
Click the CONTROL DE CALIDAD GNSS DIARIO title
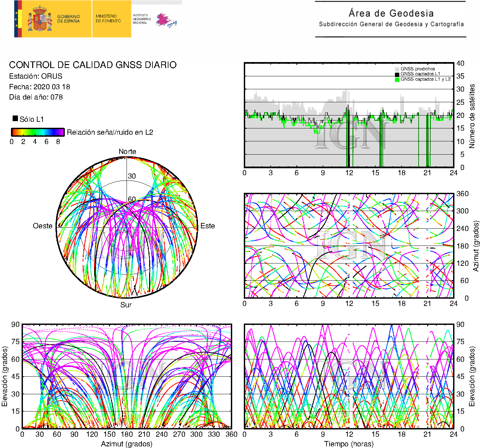click(93, 65)
